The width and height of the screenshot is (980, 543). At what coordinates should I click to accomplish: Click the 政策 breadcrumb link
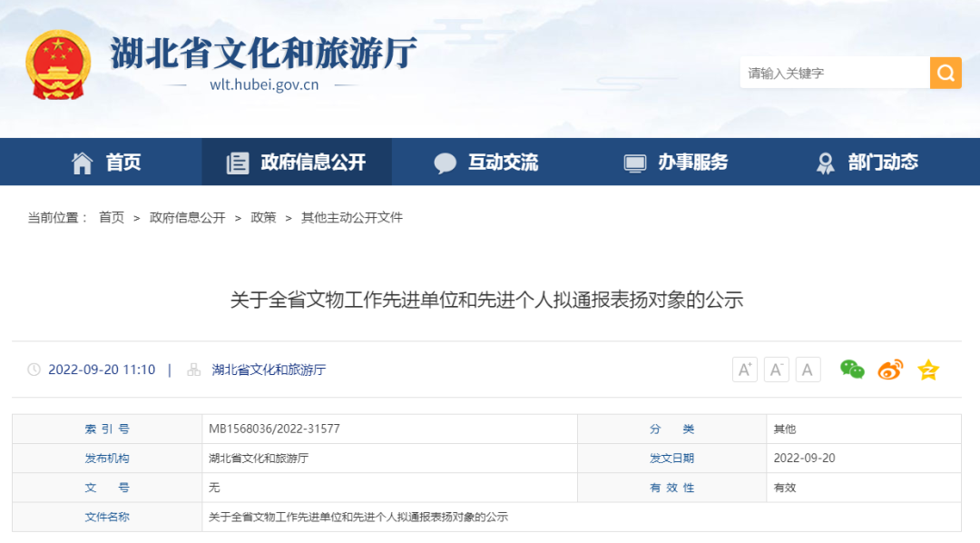pyautogui.click(x=263, y=218)
